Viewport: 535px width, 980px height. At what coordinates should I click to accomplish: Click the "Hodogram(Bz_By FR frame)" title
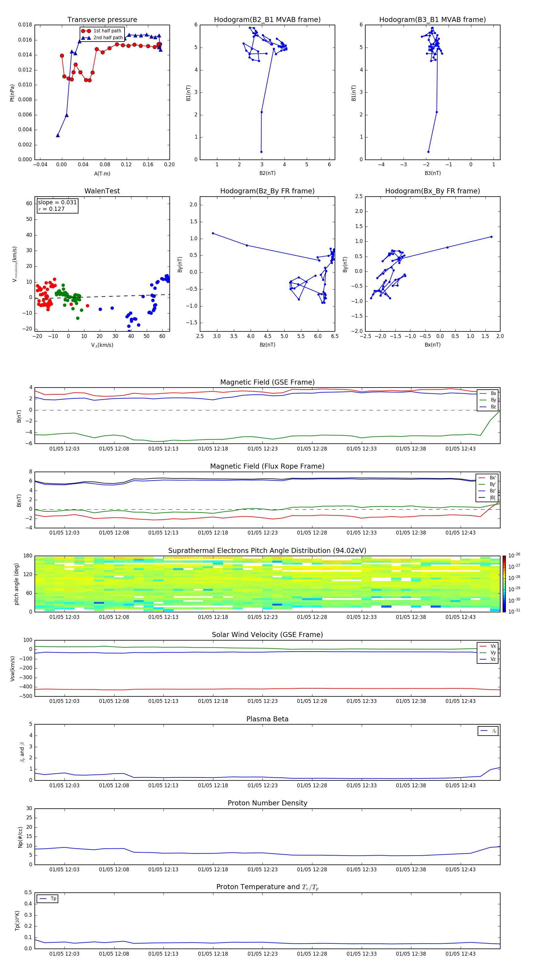(x=267, y=191)
